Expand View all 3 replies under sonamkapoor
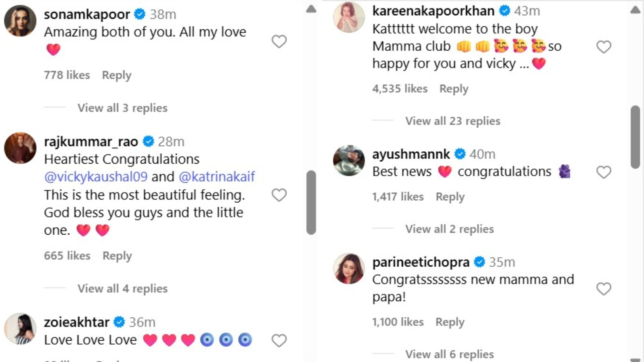644x362 pixels. 122,108
